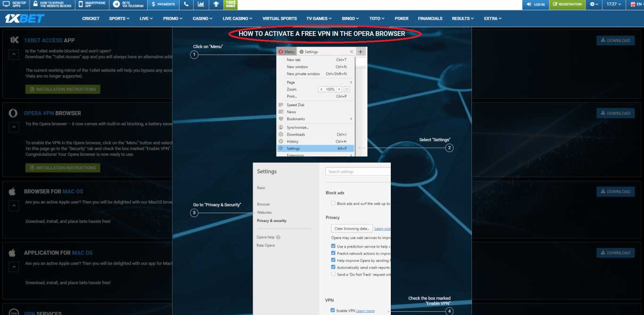Open the 17:27 time zone dropdown
The image size is (644, 315).
pyautogui.click(x=614, y=4)
